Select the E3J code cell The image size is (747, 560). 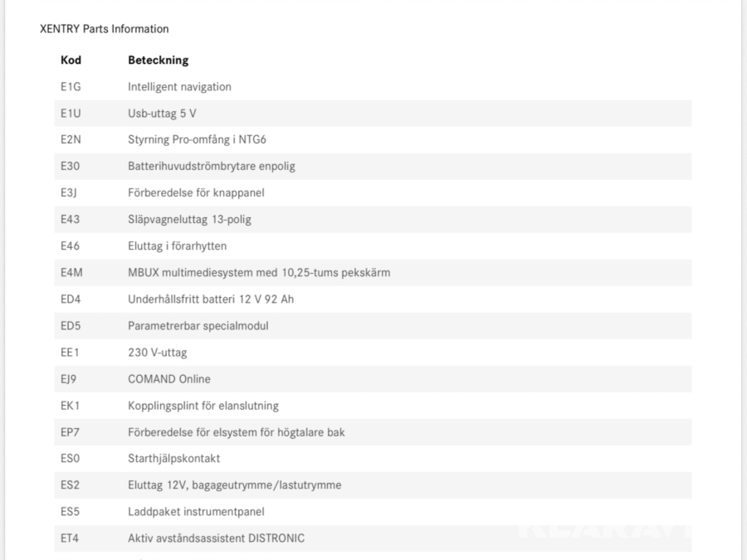coord(70,192)
